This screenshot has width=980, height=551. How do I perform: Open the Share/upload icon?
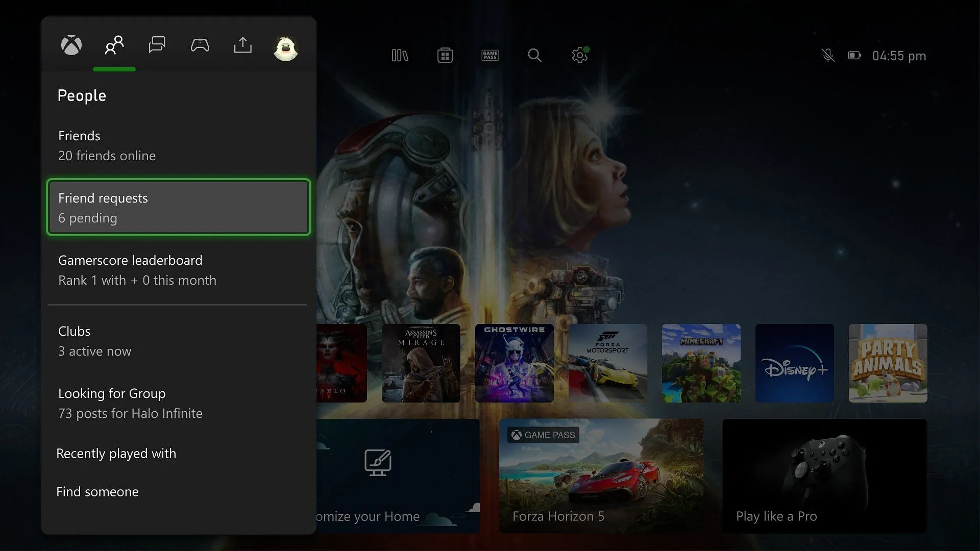(x=242, y=45)
